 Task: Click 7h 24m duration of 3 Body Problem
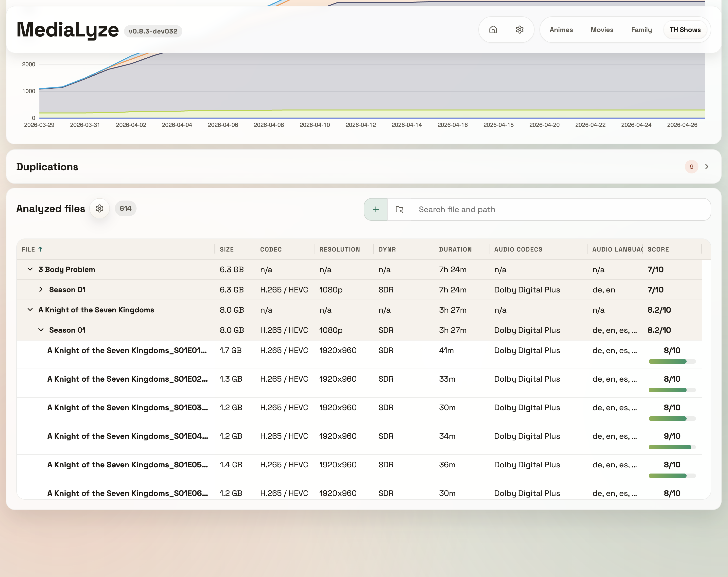coord(452,270)
